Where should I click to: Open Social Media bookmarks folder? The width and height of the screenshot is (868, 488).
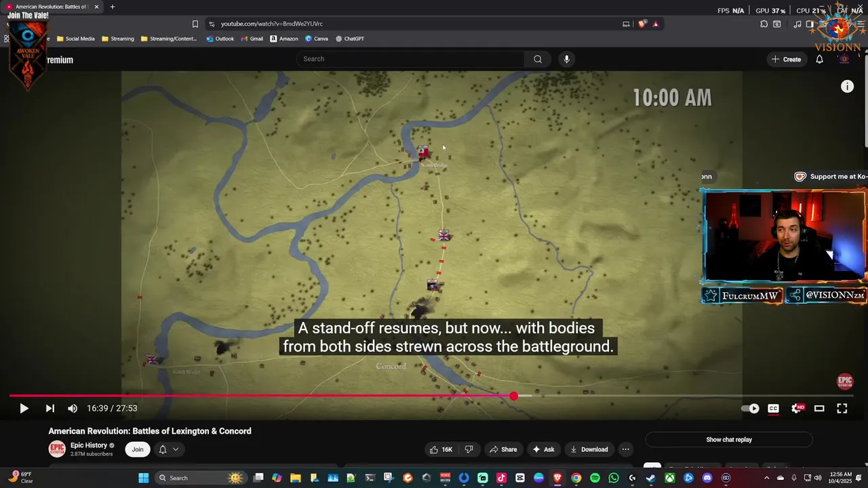point(75,39)
